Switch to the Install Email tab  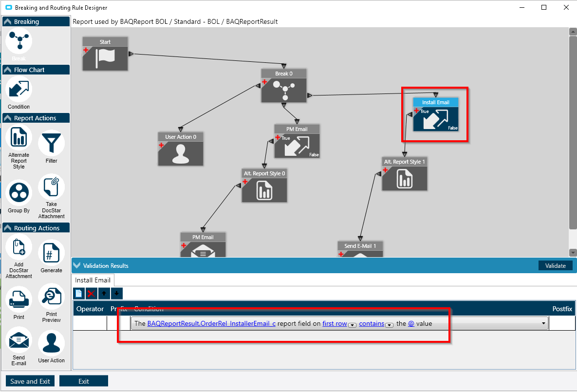[x=93, y=280]
